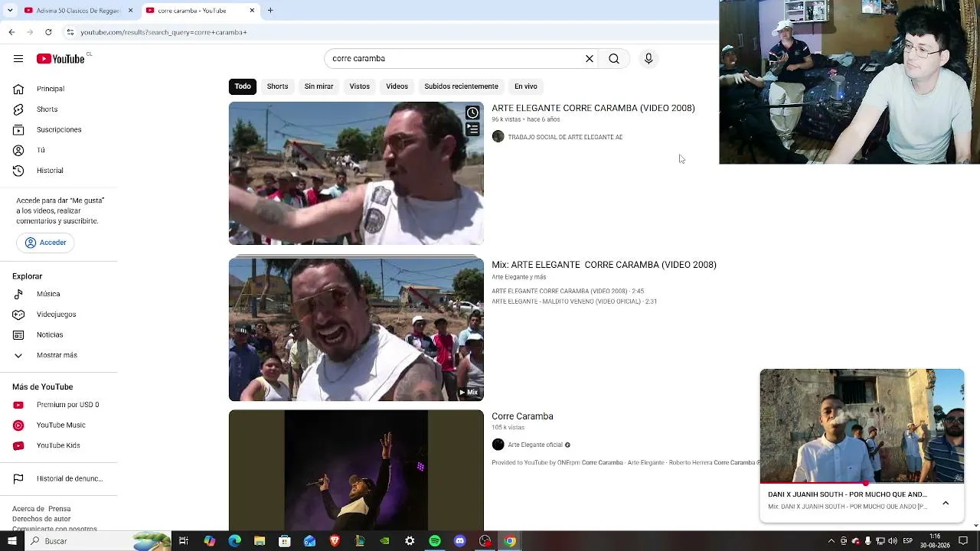
Task: Click the taskbar Buscar search box
Action: point(98,541)
